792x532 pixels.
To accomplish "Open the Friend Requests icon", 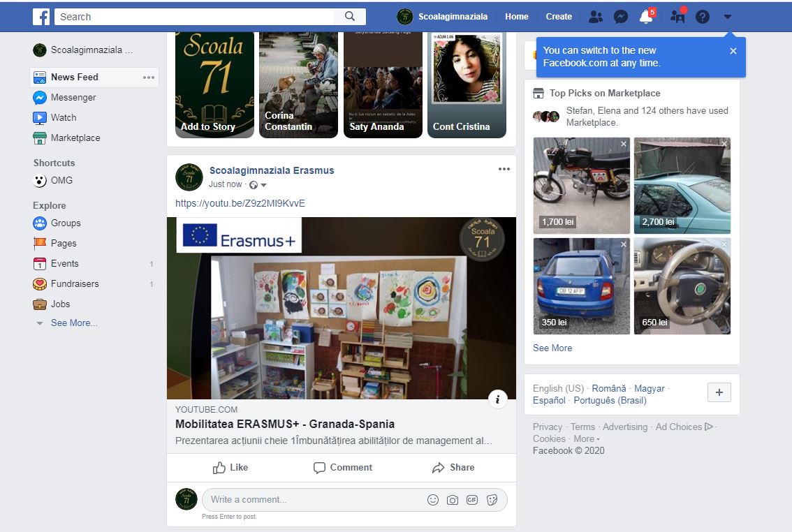I will pyautogui.click(x=596, y=17).
